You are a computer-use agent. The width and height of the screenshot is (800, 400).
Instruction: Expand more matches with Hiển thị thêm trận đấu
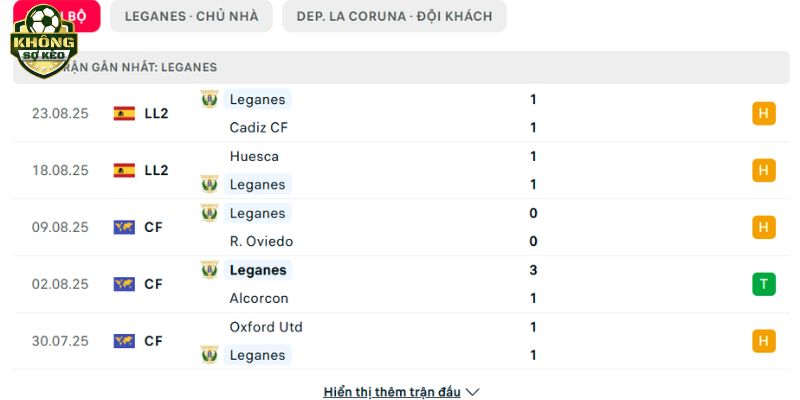[392, 392]
